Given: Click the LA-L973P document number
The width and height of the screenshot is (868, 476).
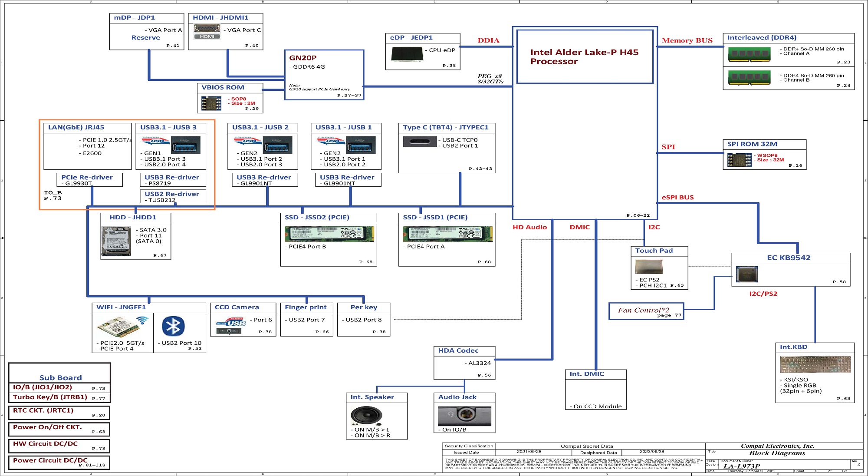Looking at the screenshot, I should [741, 466].
